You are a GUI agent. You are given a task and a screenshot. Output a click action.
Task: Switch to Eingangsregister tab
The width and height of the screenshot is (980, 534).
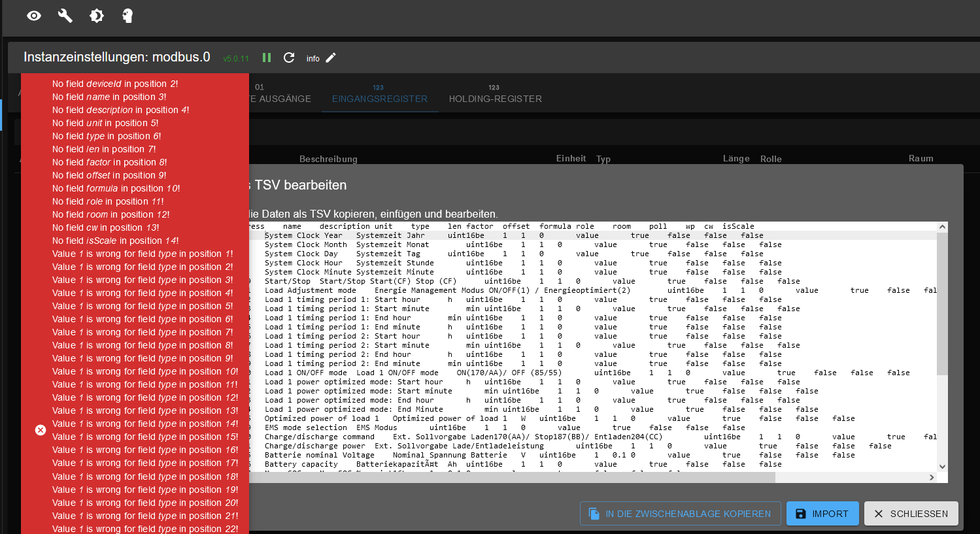coord(379,94)
